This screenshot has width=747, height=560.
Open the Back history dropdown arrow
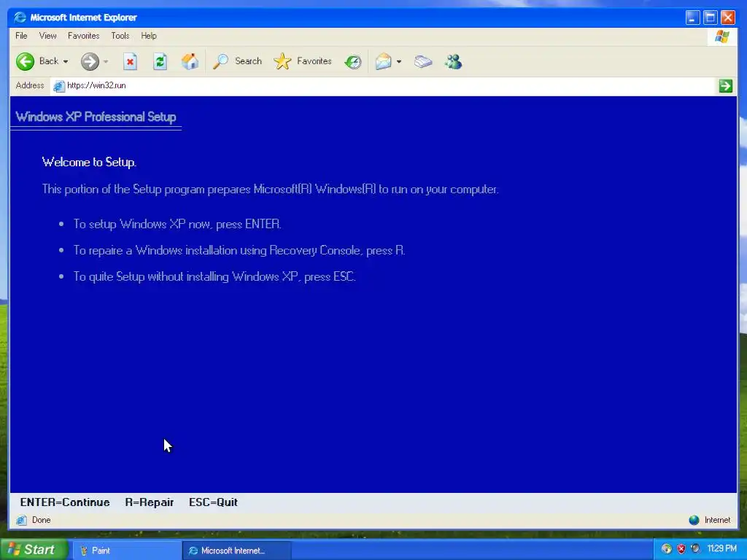pyautogui.click(x=66, y=61)
